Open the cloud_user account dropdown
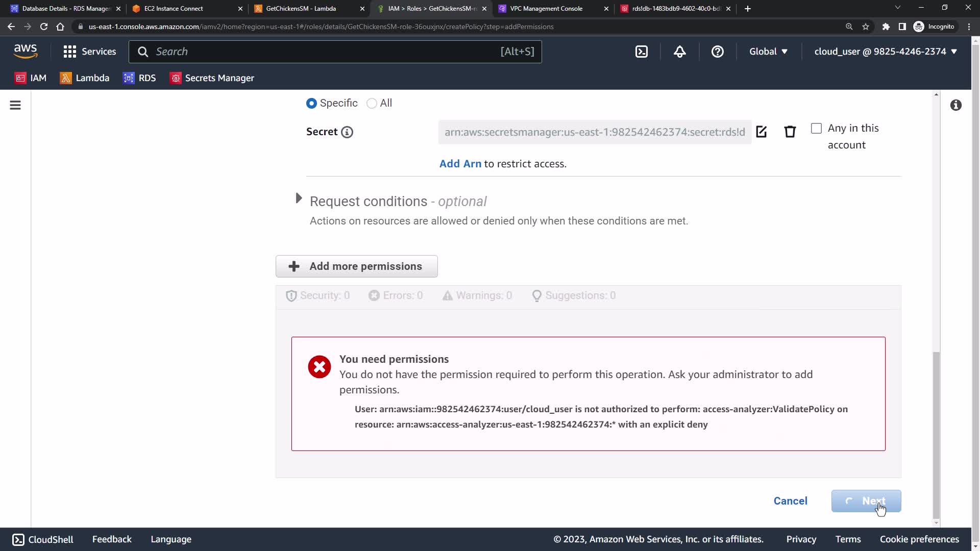The height and width of the screenshot is (551, 980). (885, 52)
